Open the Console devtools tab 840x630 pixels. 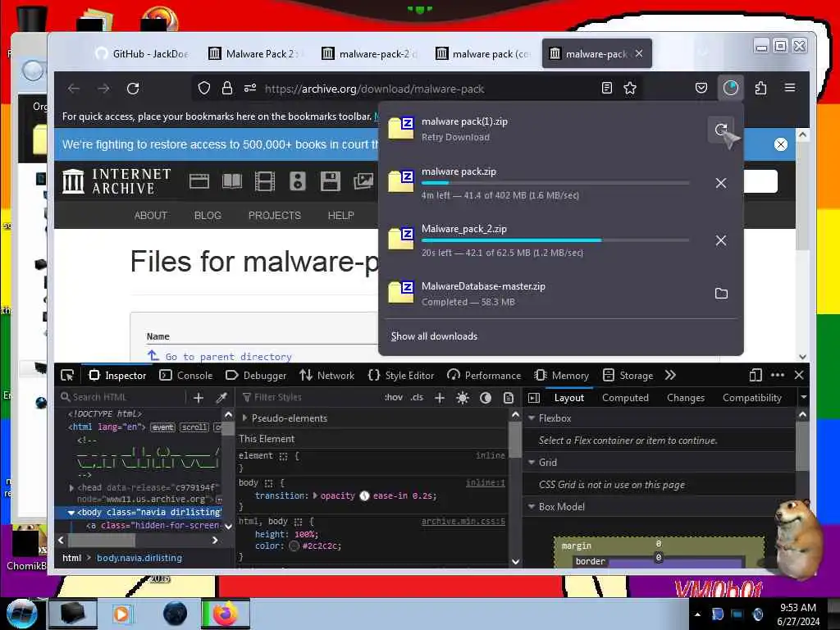pos(186,376)
